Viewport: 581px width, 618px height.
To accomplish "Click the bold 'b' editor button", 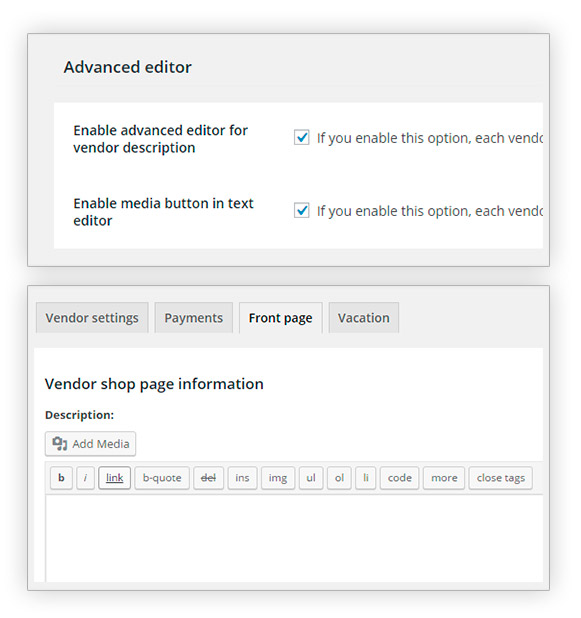I will [x=61, y=478].
